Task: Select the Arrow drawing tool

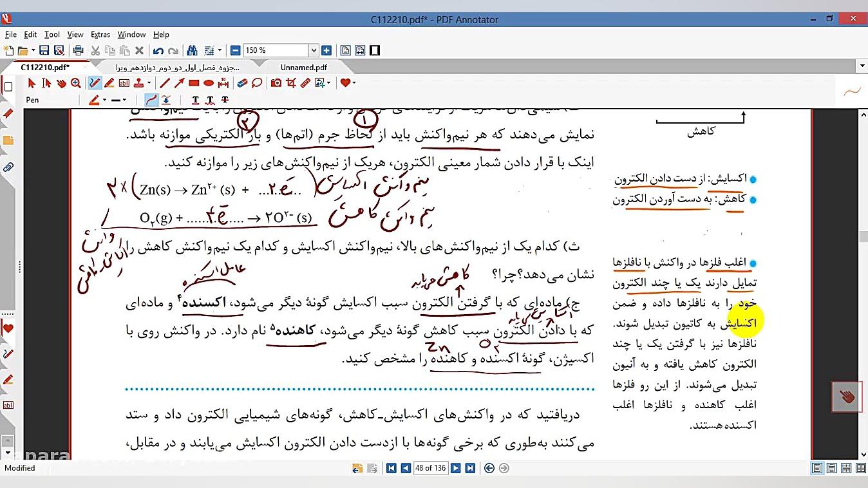Action: coord(180,83)
